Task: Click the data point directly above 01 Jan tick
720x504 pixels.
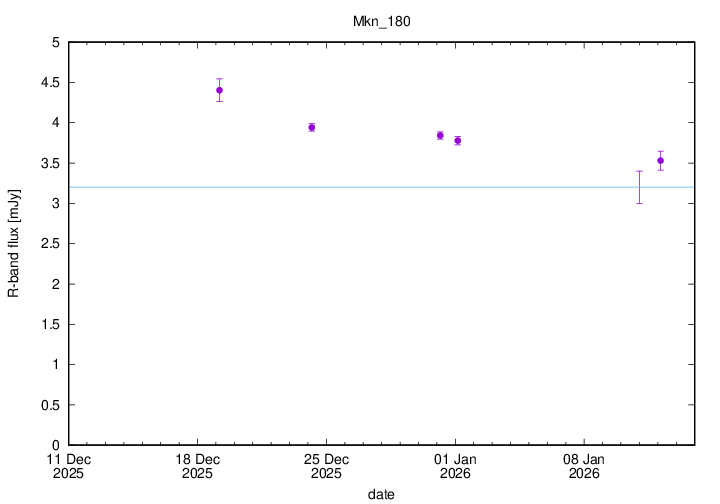Action: [x=457, y=140]
